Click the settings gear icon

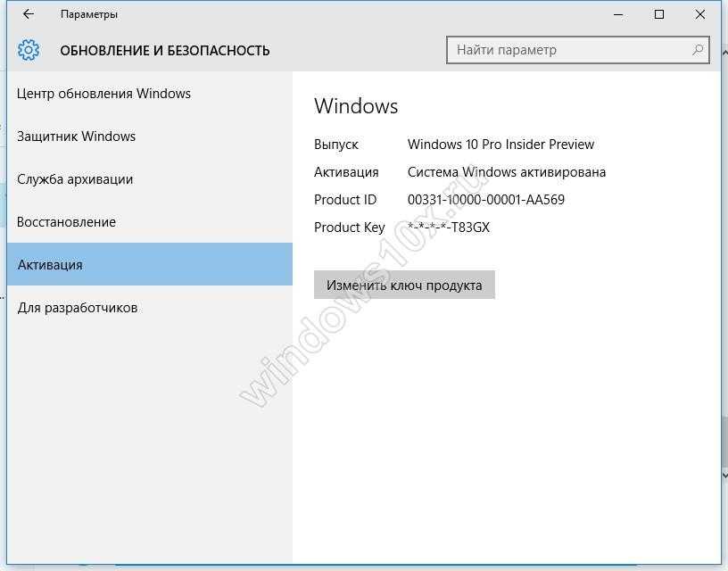pyautogui.click(x=29, y=50)
